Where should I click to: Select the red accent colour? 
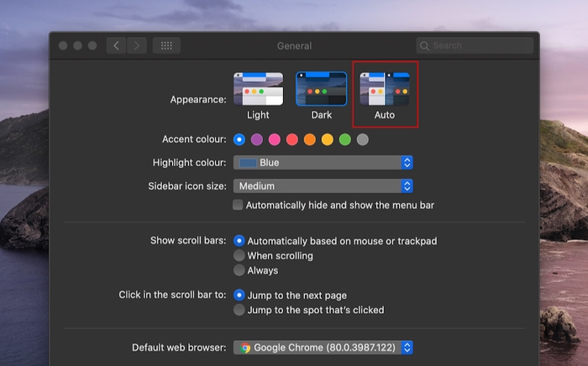tap(292, 139)
